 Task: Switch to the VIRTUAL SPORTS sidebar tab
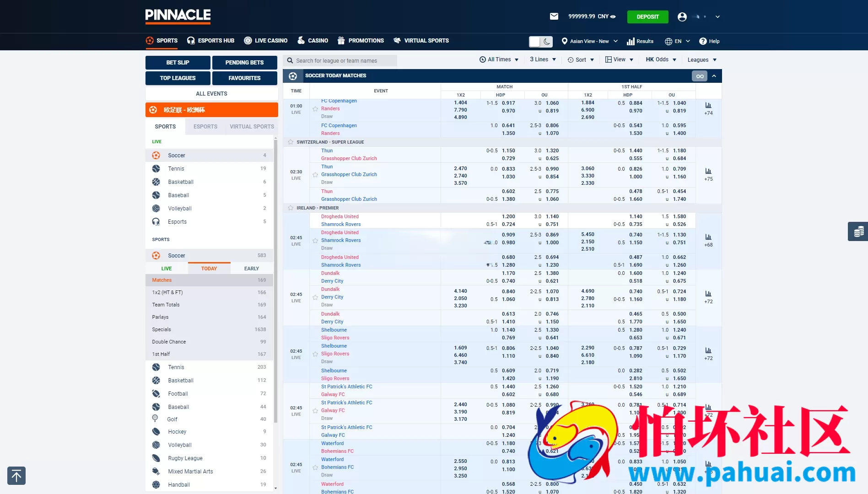click(x=252, y=127)
